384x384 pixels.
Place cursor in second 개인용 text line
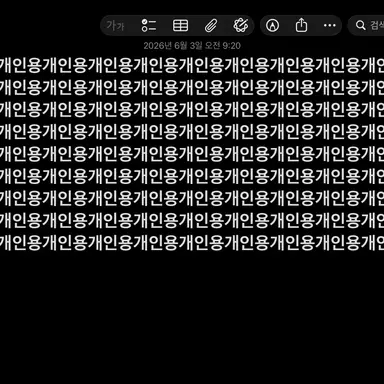point(192,87)
